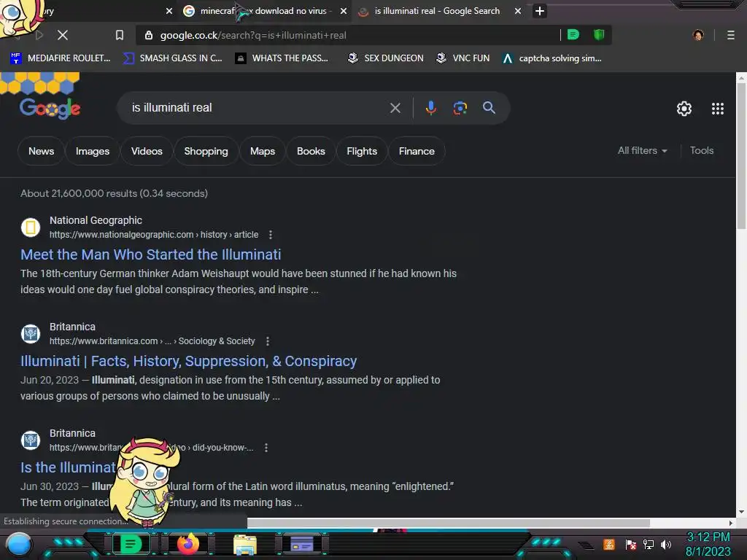Click the nationalgeographic.com result URL text

154,235
